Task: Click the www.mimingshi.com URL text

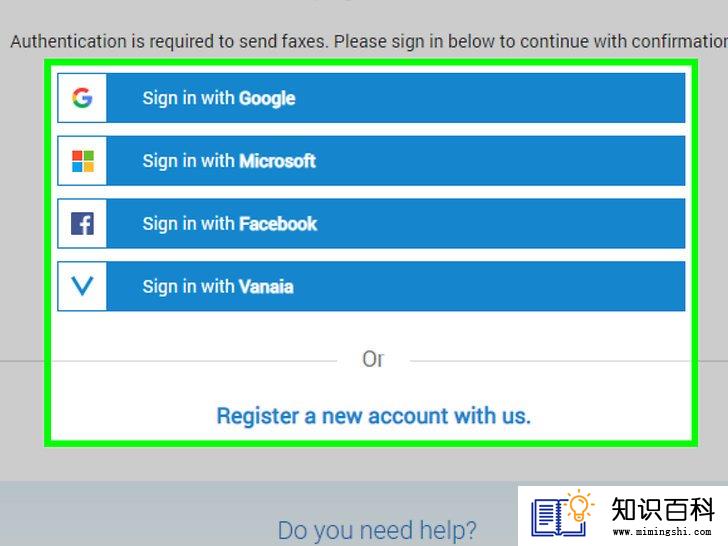Action: [662, 532]
